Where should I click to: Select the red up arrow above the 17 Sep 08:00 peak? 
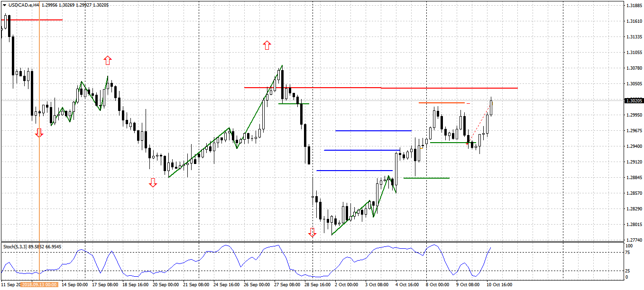(108, 60)
